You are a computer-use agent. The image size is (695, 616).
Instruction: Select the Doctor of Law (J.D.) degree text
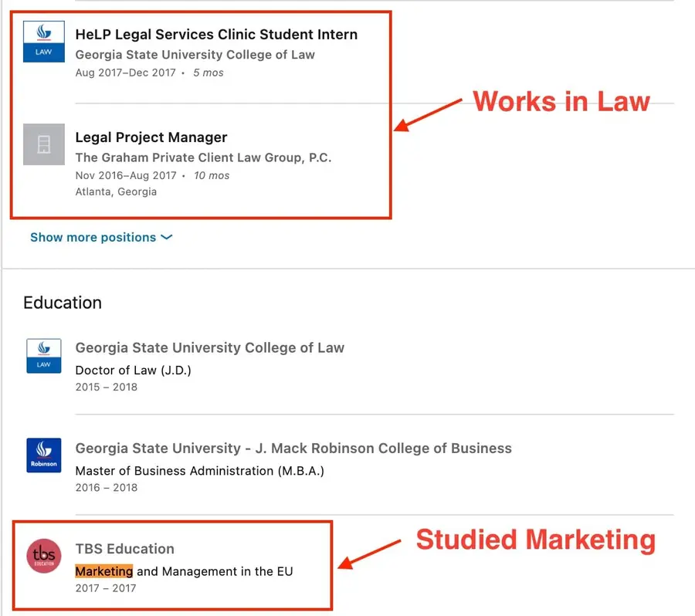133,370
